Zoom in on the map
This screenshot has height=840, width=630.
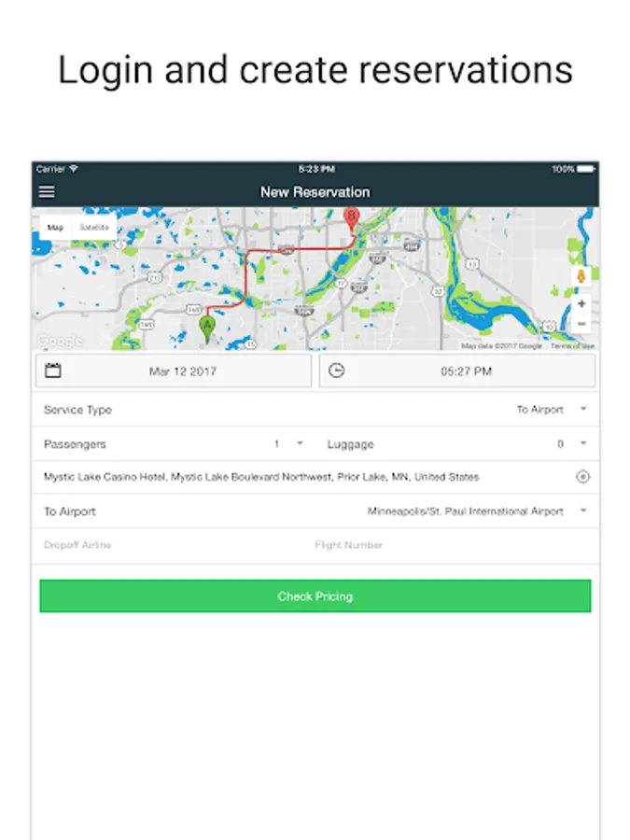tap(581, 303)
